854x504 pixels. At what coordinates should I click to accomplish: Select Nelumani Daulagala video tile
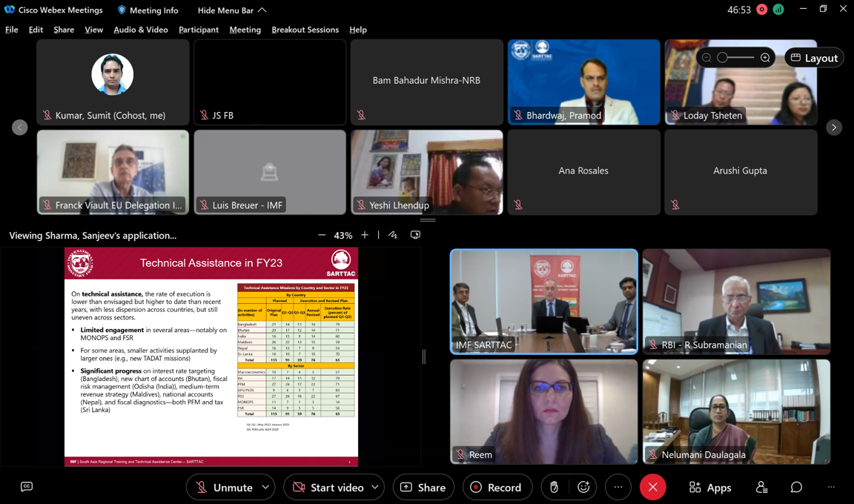click(736, 411)
